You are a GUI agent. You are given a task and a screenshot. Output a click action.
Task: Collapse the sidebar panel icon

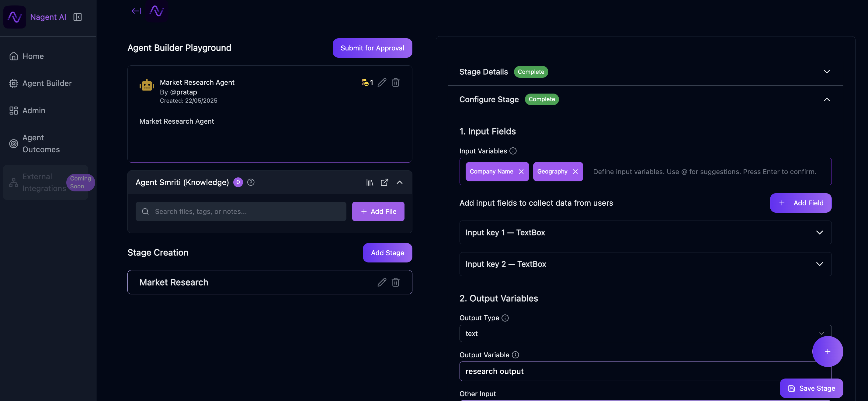tap(78, 17)
